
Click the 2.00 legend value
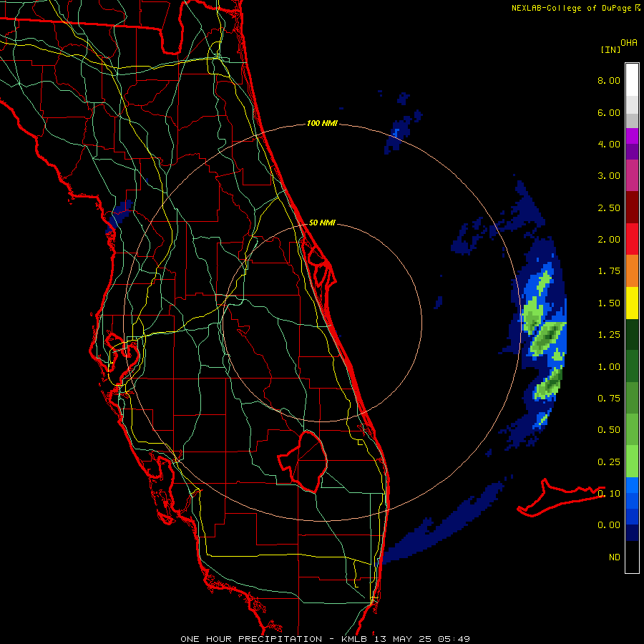coord(609,240)
